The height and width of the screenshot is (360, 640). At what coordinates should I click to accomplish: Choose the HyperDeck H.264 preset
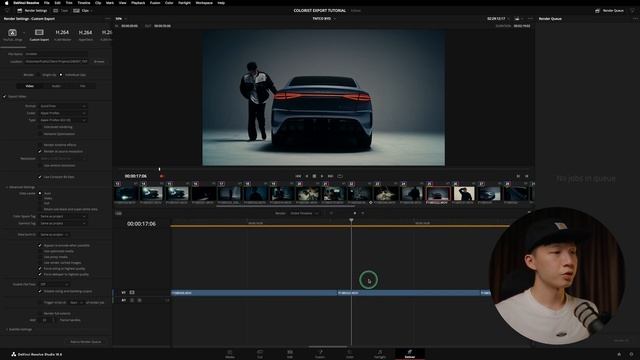85,34
